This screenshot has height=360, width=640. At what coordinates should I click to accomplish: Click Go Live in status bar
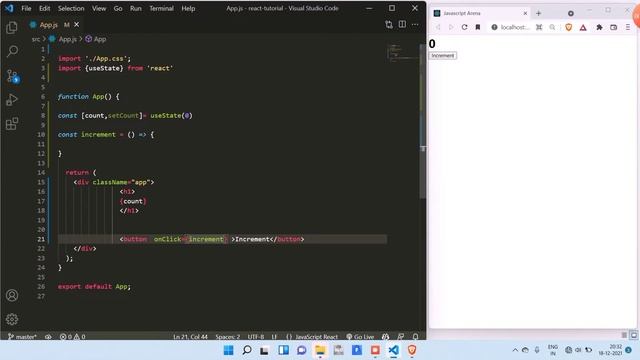pyautogui.click(x=360, y=337)
